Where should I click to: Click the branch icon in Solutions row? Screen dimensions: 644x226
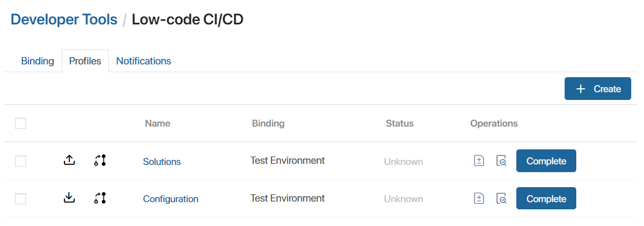click(100, 160)
